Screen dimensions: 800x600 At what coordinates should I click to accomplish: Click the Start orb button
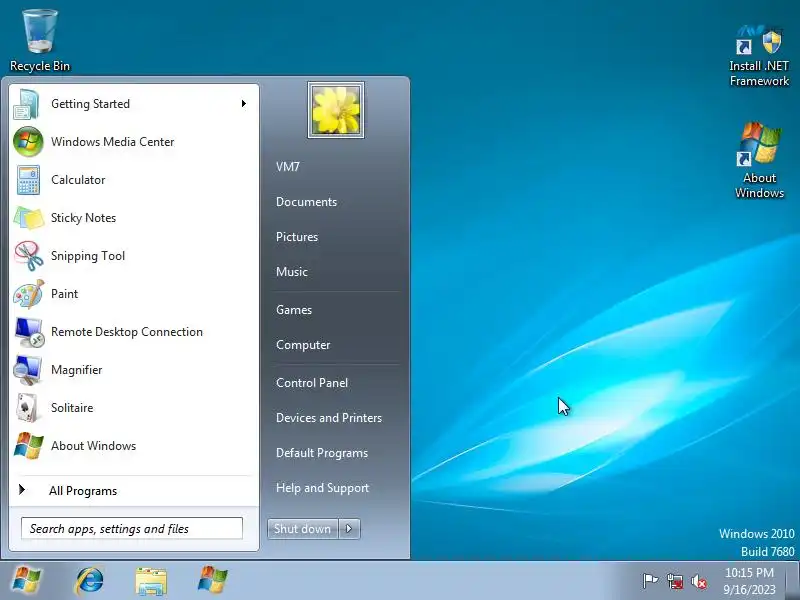[27, 581]
